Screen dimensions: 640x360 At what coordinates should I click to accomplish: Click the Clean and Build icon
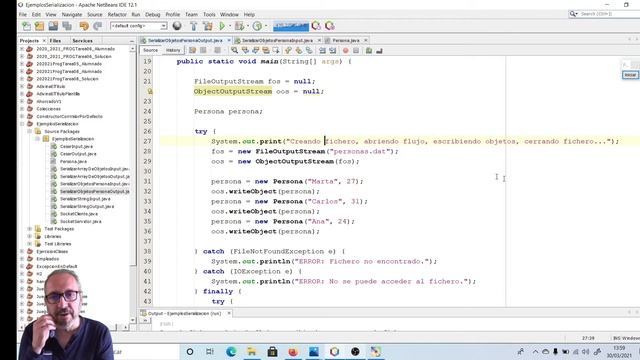coord(208,26)
